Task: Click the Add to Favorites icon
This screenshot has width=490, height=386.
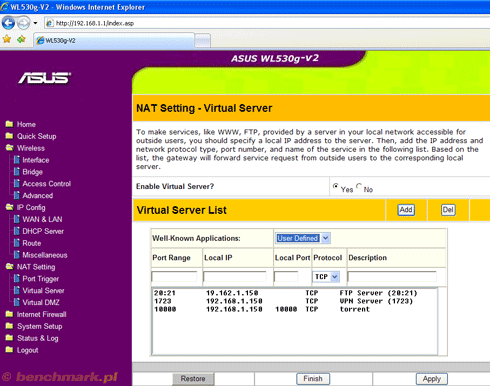Action: pyautogui.click(x=21, y=39)
